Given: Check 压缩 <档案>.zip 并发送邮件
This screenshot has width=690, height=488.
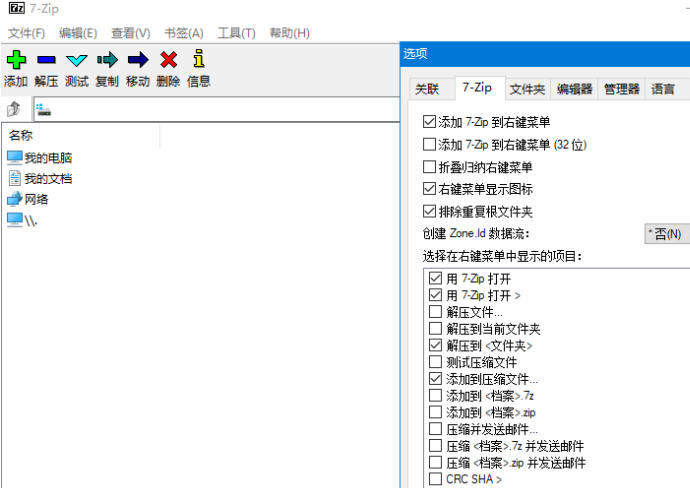Looking at the screenshot, I should (x=435, y=462).
